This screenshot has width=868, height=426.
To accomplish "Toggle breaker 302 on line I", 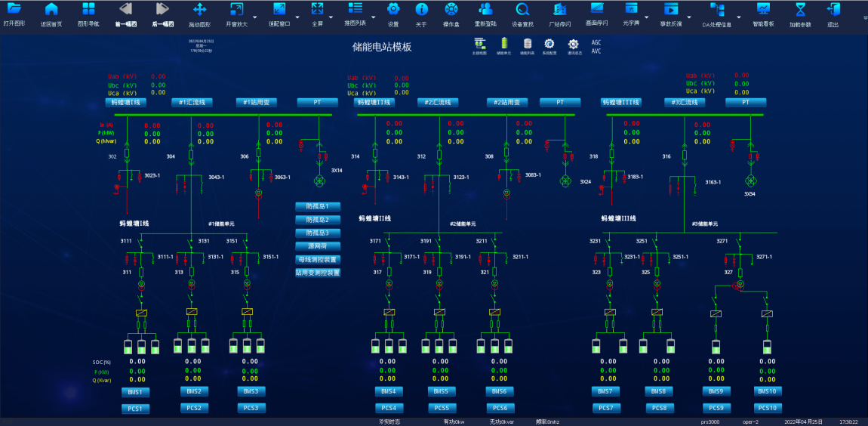I will tap(127, 155).
